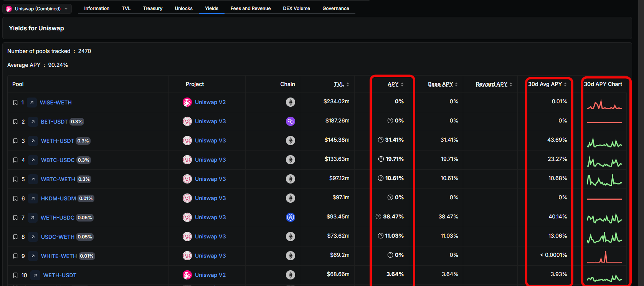Click the 30d APY chart for WBTC-WETH
644x286 pixels.
(x=604, y=180)
